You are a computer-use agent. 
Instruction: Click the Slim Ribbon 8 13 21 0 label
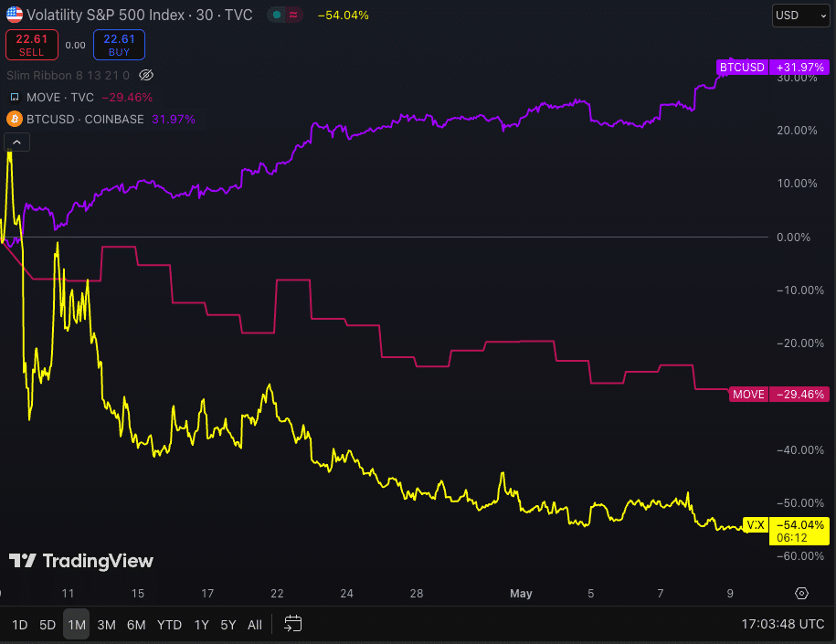coord(68,75)
